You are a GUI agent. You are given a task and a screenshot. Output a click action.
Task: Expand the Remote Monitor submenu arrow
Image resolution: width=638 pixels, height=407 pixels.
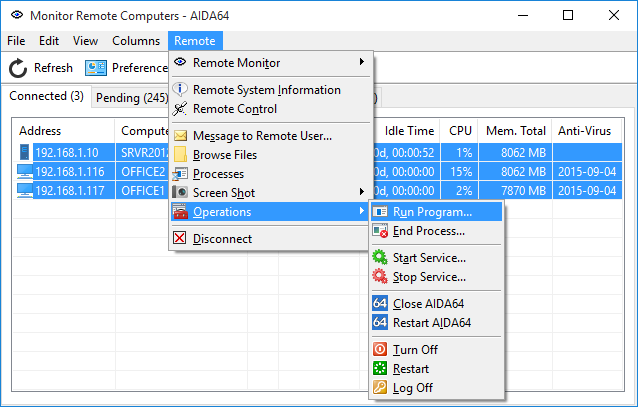(x=361, y=63)
